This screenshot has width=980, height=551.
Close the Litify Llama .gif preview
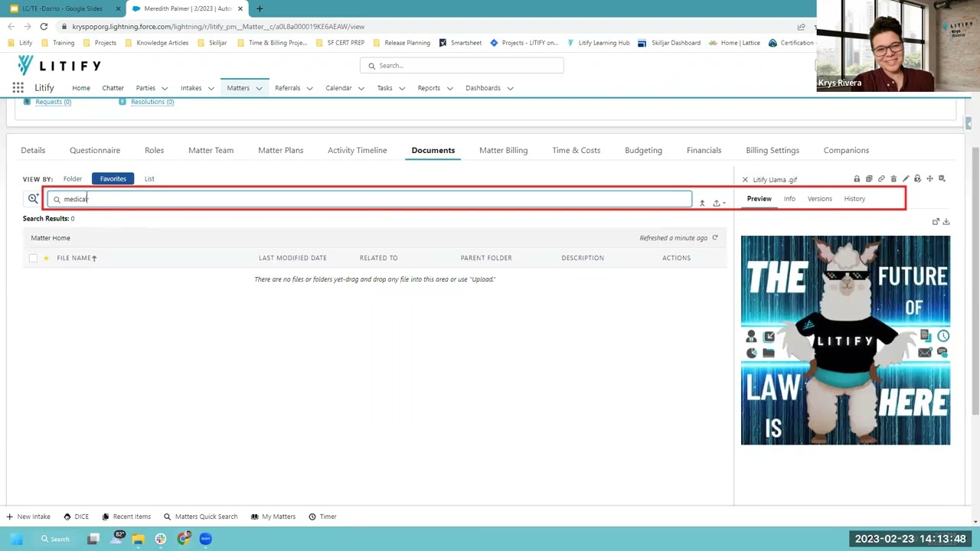pyautogui.click(x=745, y=180)
